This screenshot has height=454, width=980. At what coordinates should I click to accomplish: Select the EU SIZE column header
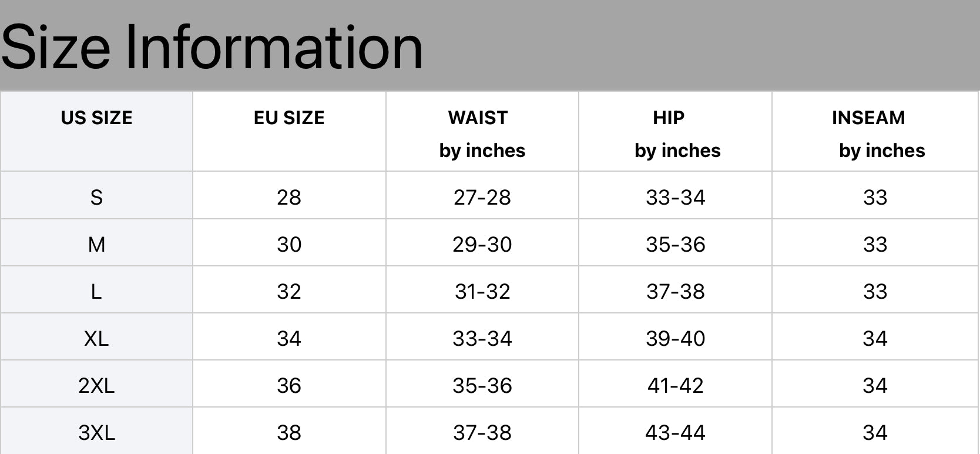coord(289,118)
